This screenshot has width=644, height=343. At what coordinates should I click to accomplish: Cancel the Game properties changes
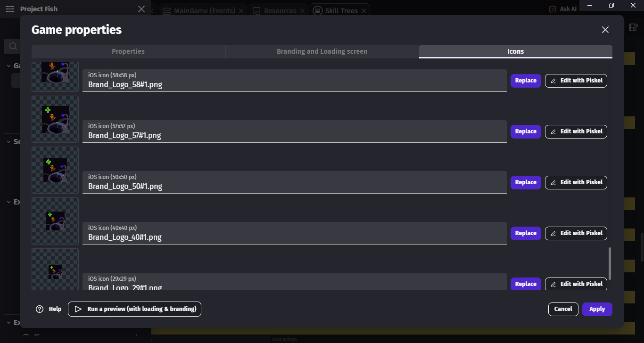coord(563,309)
